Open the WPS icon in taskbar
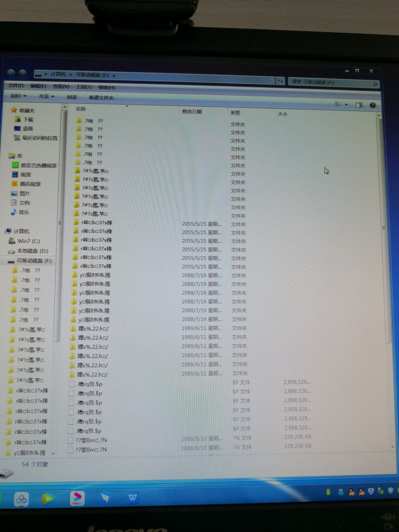This screenshot has width=399, height=532. coord(132,498)
